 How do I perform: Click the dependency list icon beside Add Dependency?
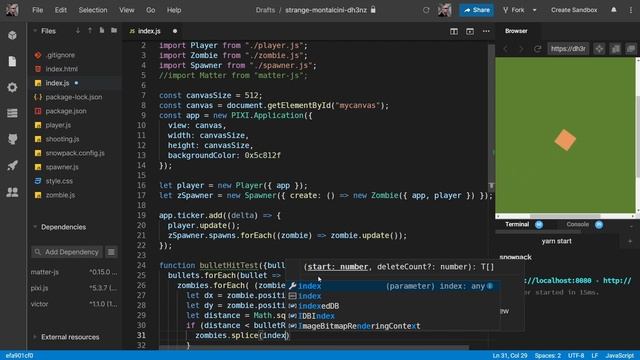pos(111,252)
